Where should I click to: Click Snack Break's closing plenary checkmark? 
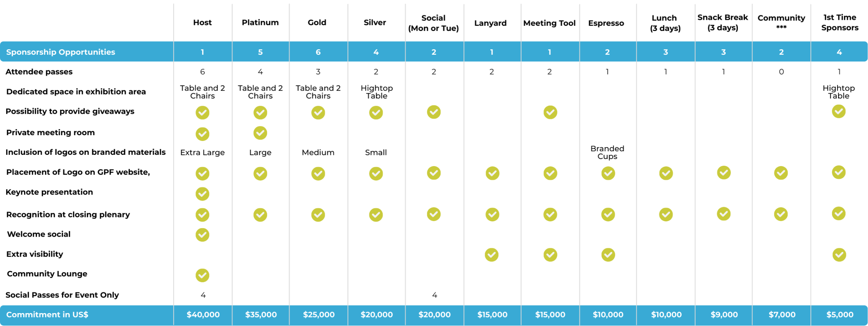point(724,214)
